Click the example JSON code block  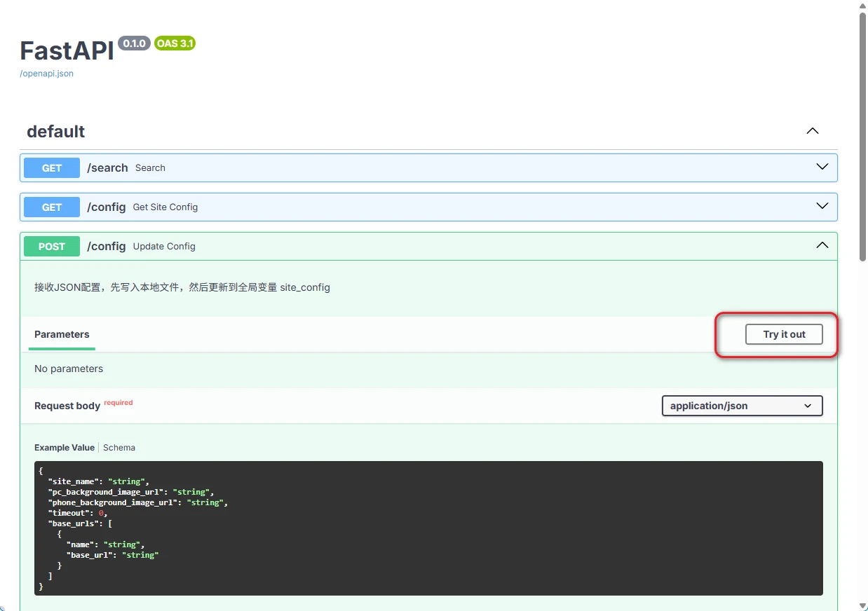(428, 528)
